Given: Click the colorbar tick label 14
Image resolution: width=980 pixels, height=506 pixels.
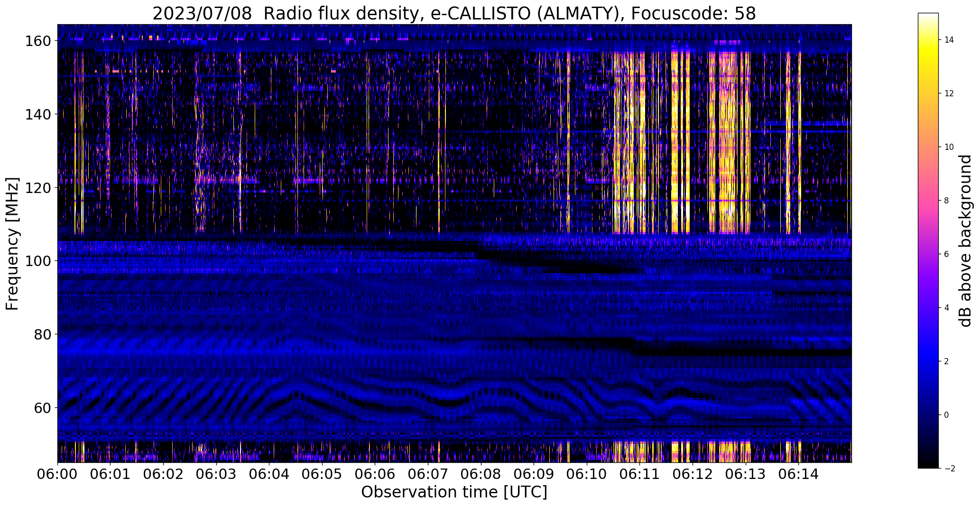Looking at the screenshot, I should pyautogui.click(x=949, y=40).
